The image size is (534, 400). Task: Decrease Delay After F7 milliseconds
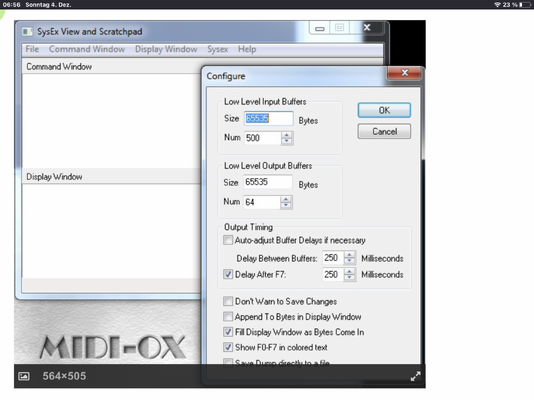coord(349,277)
